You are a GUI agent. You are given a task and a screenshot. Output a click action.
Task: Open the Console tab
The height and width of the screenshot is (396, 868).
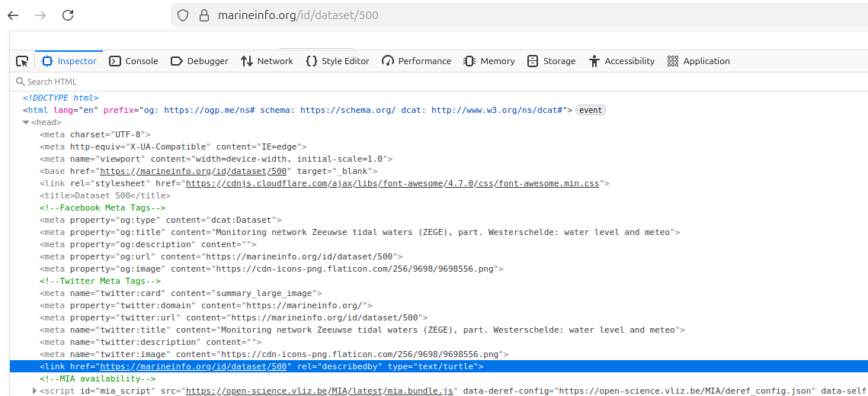pyautogui.click(x=133, y=61)
